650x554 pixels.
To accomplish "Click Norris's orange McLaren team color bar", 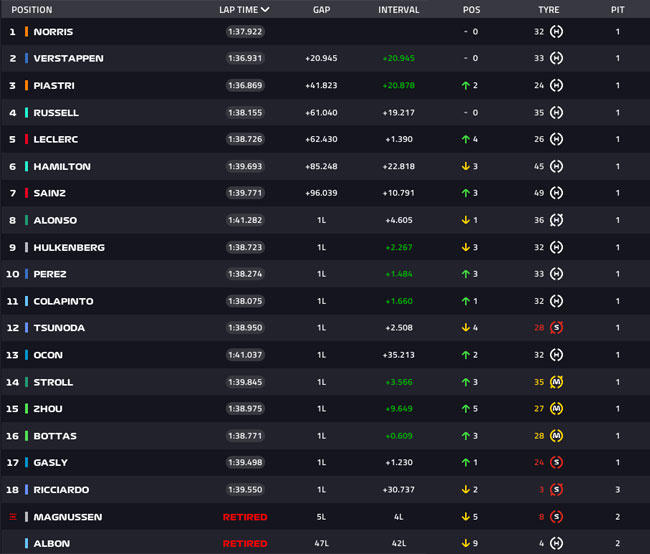I will [26, 32].
